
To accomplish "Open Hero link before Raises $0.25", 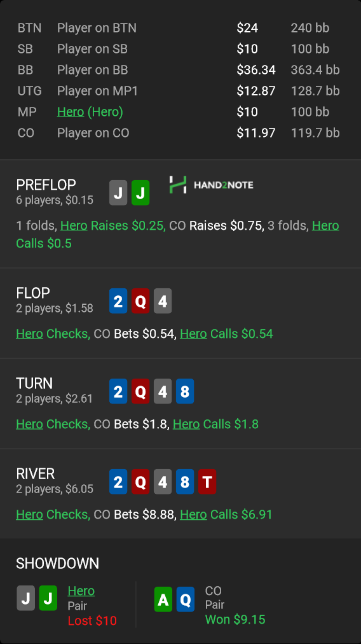I will click(x=74, y=225).
